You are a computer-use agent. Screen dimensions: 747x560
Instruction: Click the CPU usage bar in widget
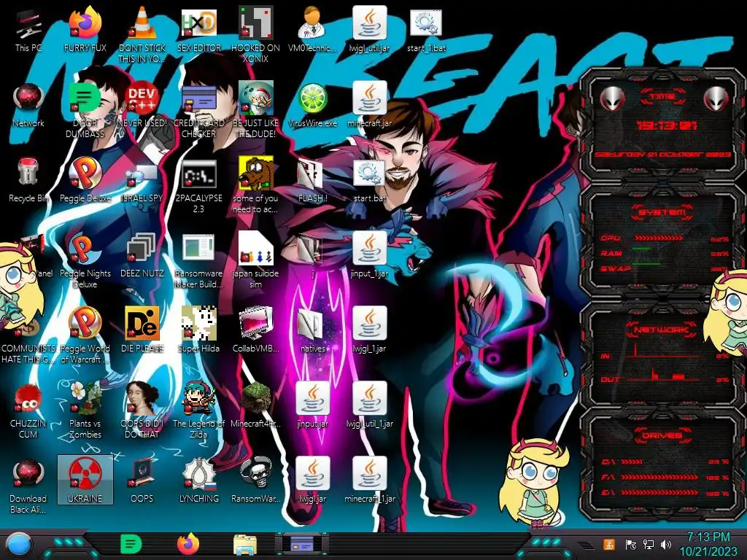click(x=659, y=238)
